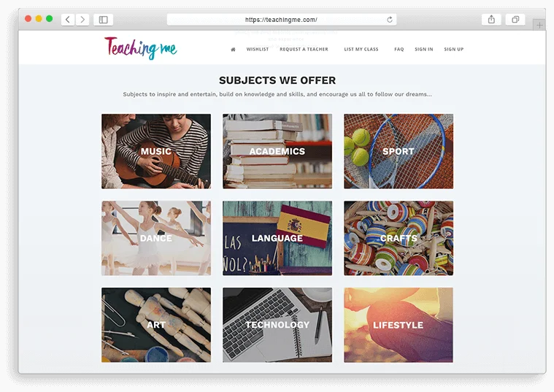
Task: Go back using browser back arrow
Action: coord(68,20)
